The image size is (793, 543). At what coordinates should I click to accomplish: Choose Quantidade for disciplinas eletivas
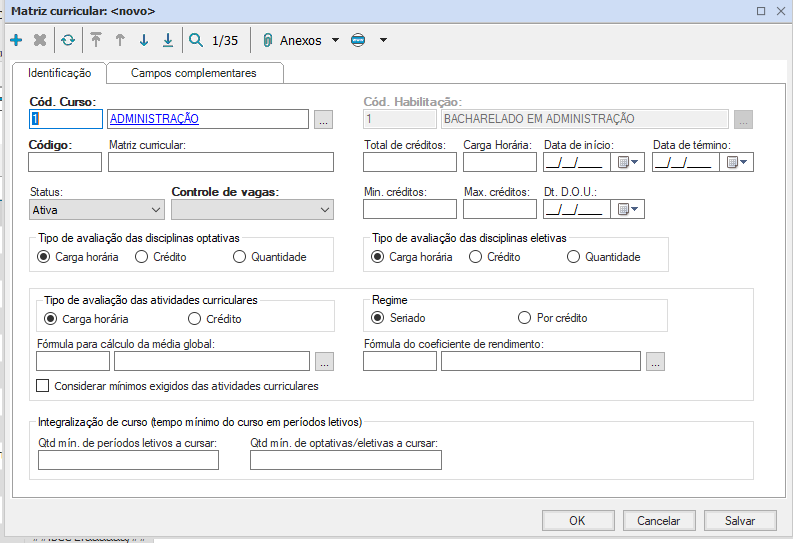573,257
